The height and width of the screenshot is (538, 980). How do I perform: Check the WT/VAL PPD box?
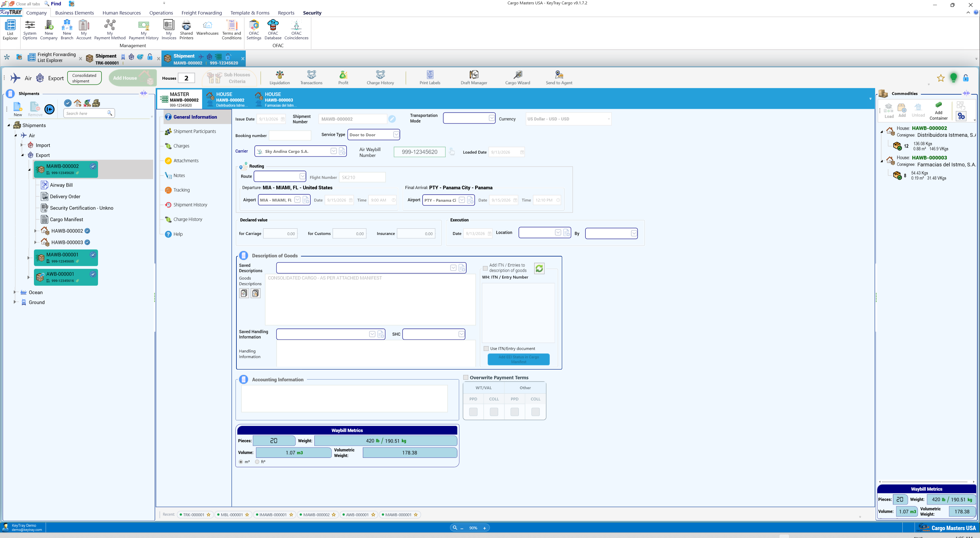point(473,412)
